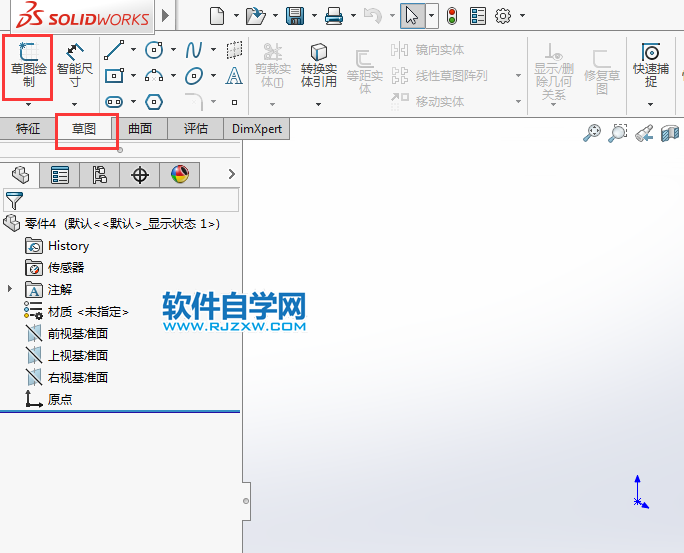Select the sketch Text tool

coord(234,76)
